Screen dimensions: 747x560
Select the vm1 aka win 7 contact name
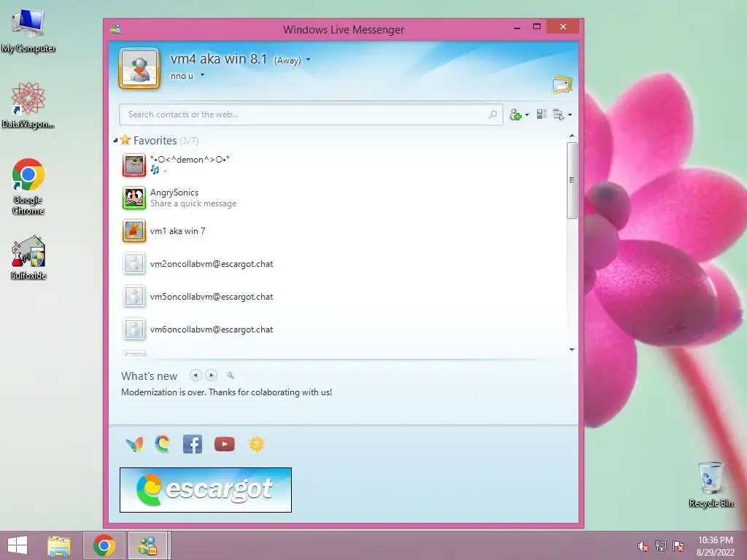(x=178, y=231)
